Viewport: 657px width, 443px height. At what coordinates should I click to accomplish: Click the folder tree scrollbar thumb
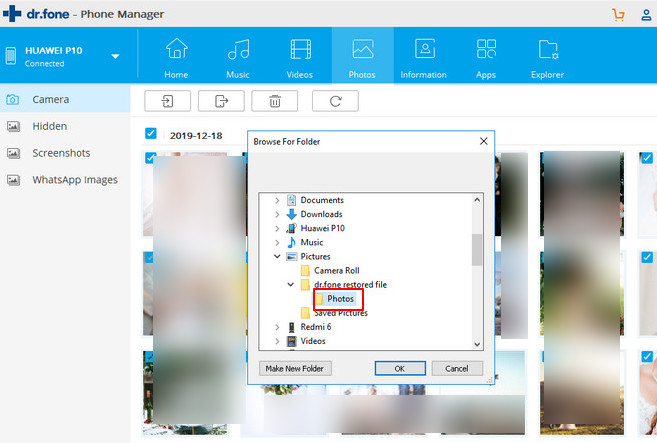click(x=477, y=249)
